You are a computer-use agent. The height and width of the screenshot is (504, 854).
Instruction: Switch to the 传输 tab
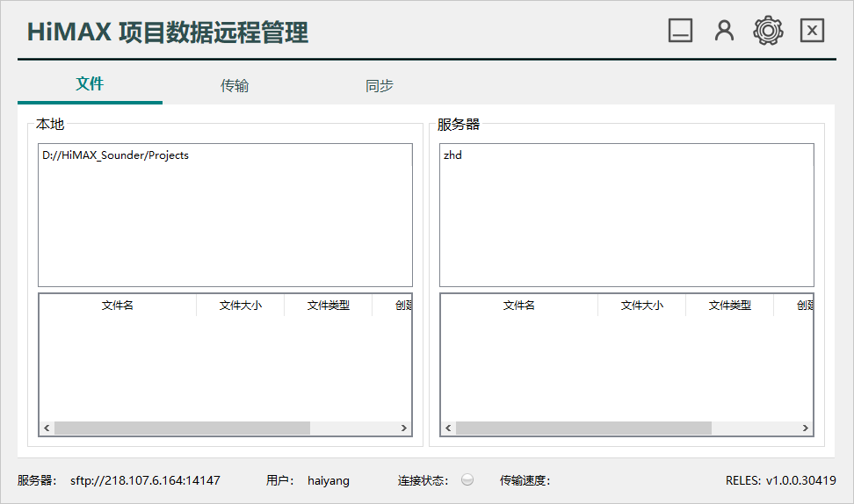(235, 85)
